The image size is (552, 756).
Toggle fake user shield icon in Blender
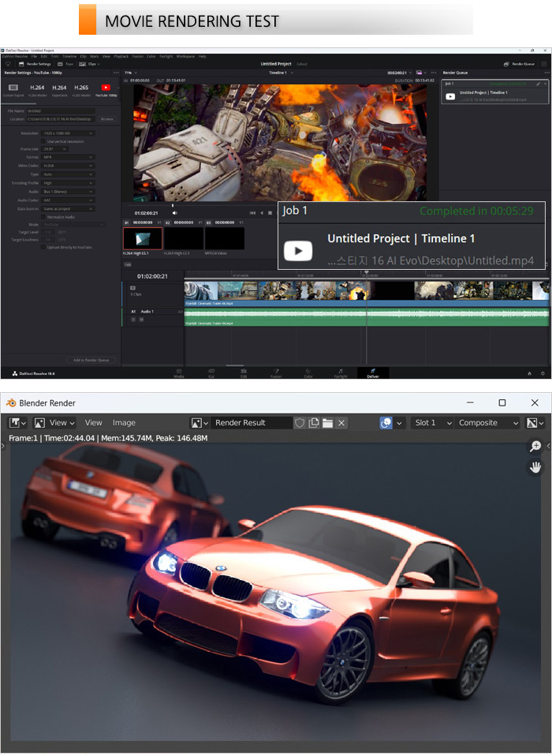(x=300, y=423)
